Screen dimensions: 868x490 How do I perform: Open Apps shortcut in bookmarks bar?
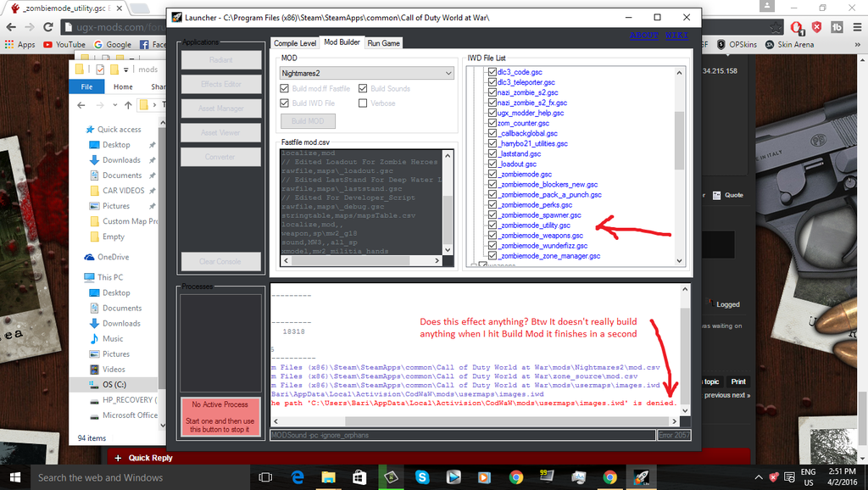pos(20,44)
